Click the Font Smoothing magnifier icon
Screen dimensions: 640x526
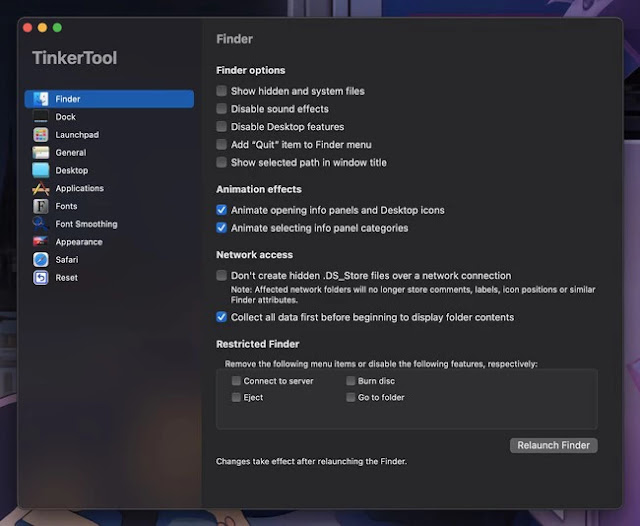click(x=41, y=224)
